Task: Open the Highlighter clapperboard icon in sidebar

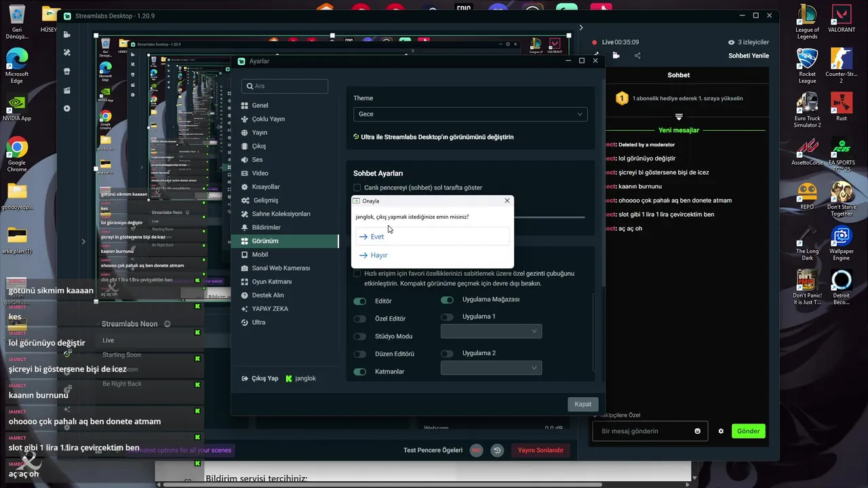Action: [66, 90]
